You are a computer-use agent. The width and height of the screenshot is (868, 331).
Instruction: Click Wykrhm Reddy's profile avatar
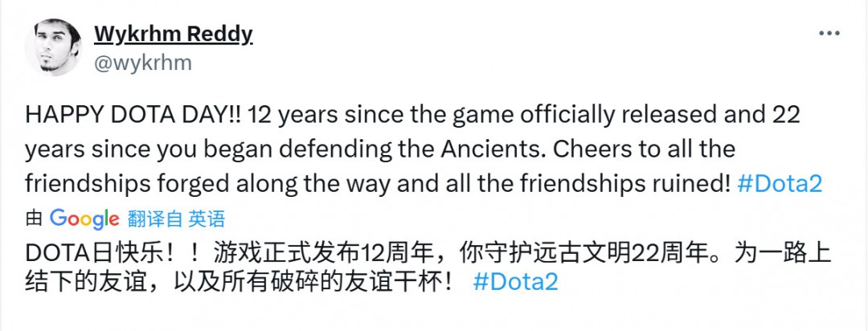pos(52,47)
